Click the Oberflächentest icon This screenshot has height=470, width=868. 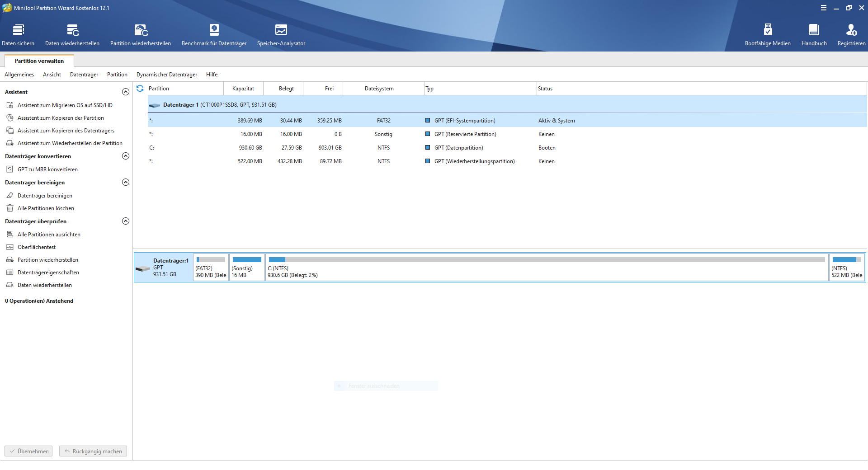[x=10, y=247]
